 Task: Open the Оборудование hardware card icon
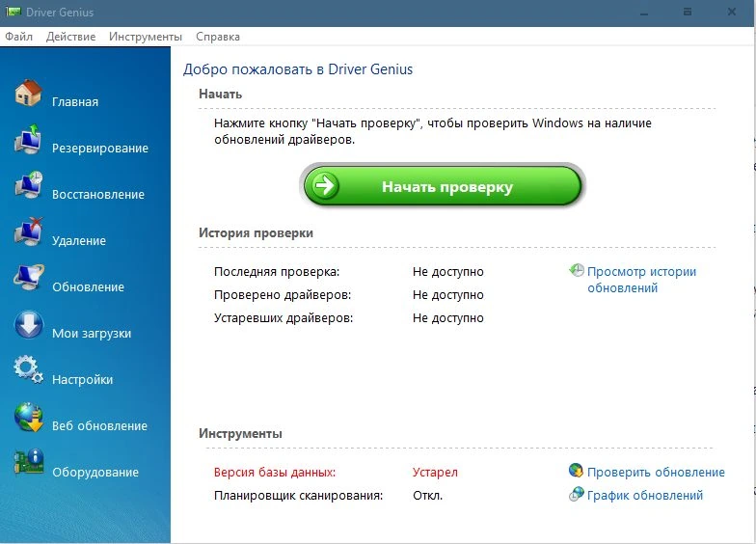(29, 462)
